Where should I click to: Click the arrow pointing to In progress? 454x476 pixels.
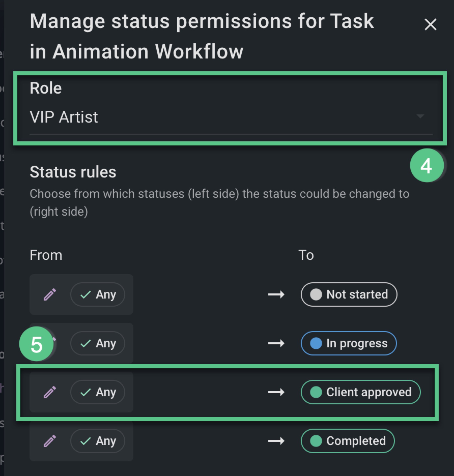point(276,344)
